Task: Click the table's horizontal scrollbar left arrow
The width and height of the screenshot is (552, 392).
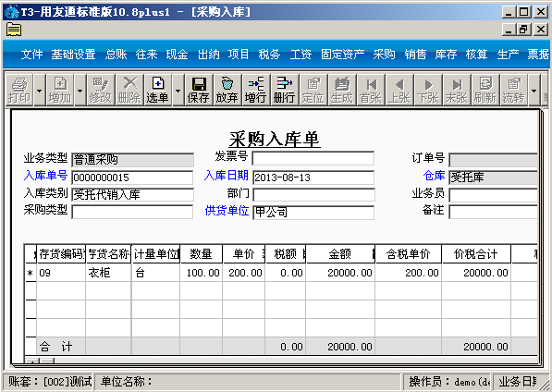Action: coord(32,361)
